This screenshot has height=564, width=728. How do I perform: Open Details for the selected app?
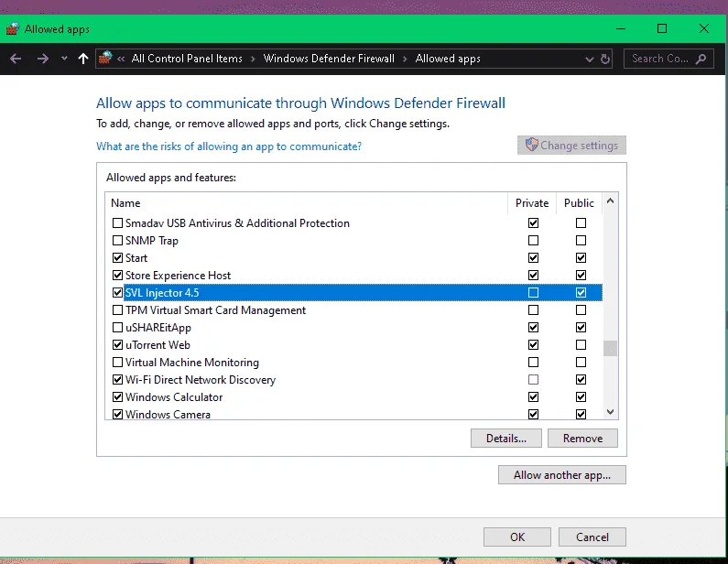506,439
